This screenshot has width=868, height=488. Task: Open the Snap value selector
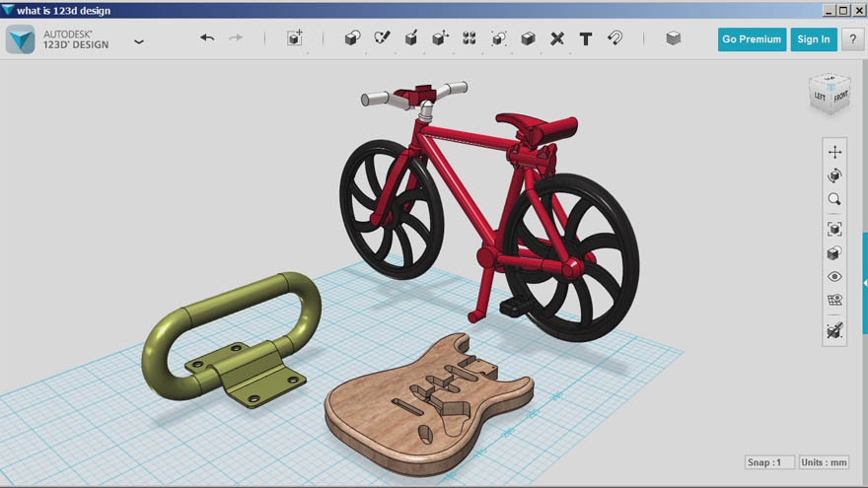point(769,462)
